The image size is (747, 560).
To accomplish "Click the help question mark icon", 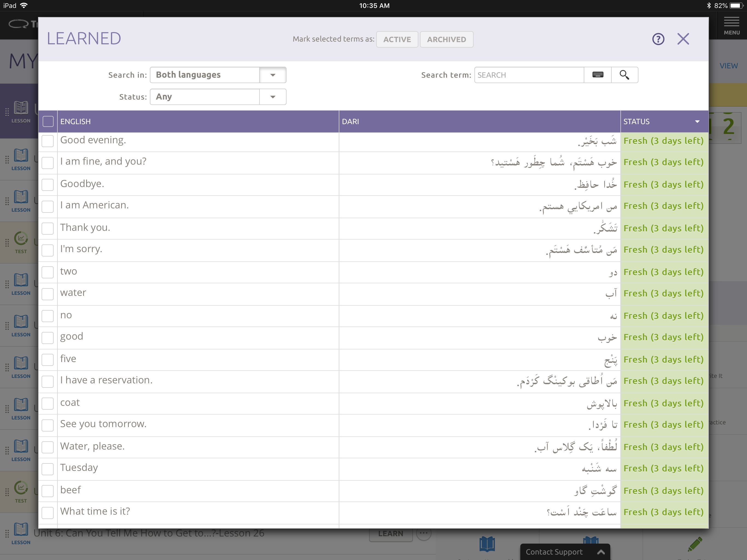I will (x=658, y=39).
